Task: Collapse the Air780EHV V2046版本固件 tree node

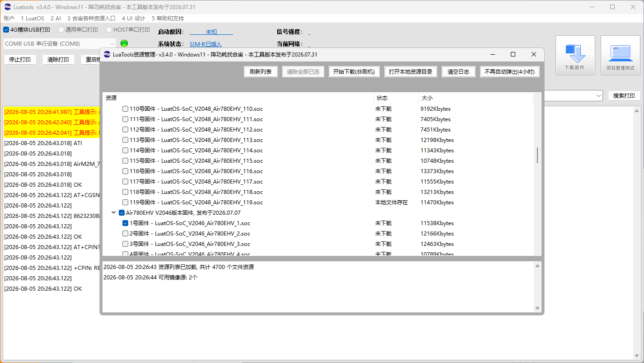Action: click(x=113, y=212)
